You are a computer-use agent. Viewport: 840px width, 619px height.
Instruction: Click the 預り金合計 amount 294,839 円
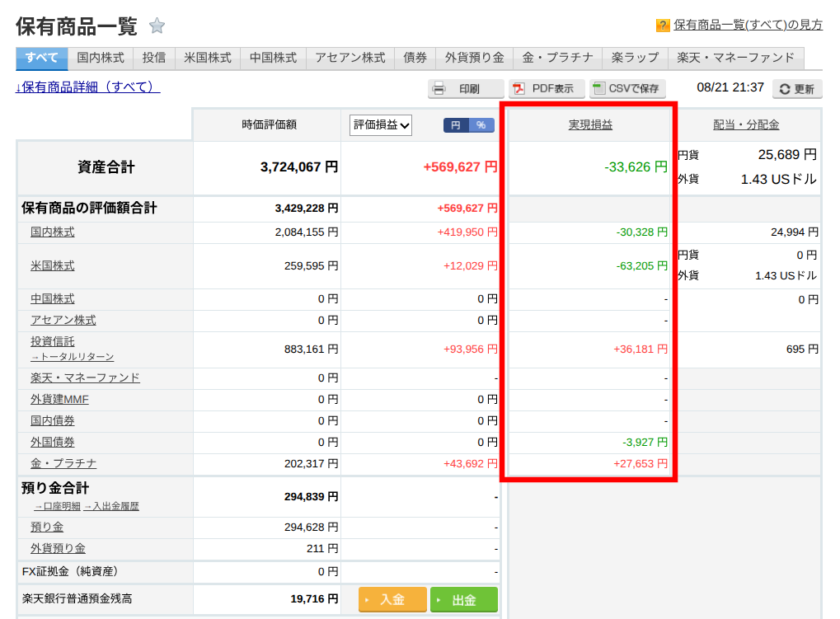pos(312,497)
